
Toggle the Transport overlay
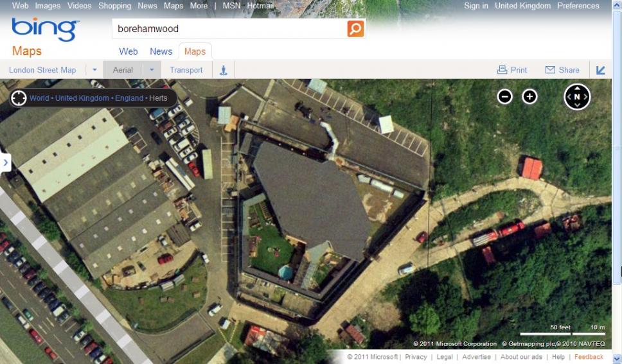[186, 70]
